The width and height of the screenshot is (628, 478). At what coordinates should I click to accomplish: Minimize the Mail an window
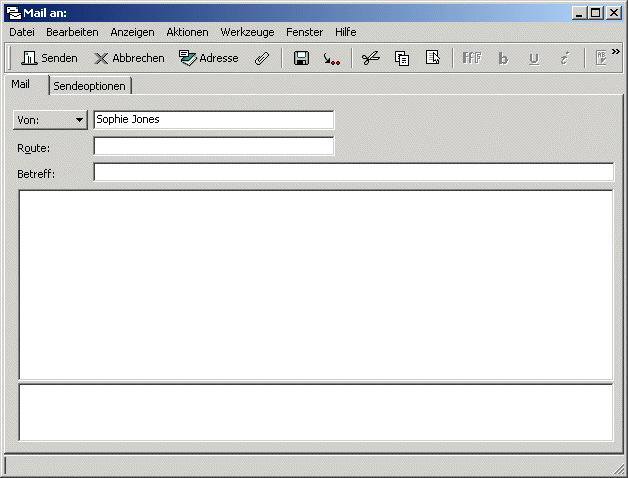pyautogui.click(x=578, y=13)
